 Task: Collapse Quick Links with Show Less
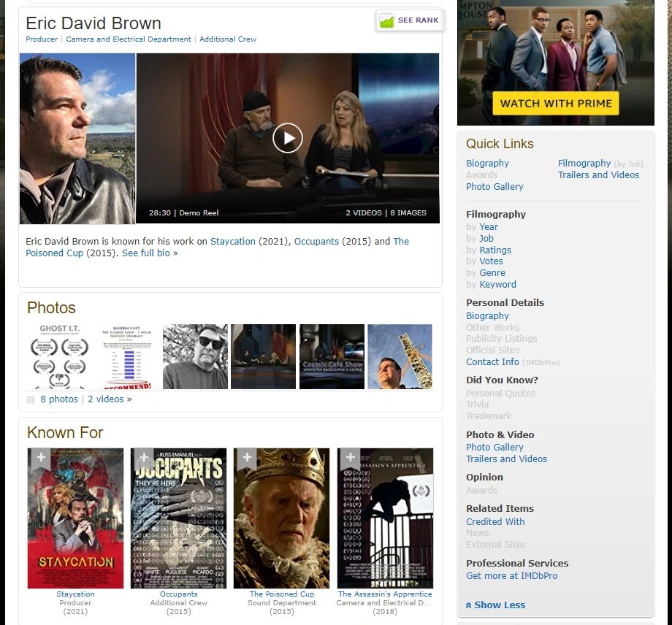click(x=495, y=605)
